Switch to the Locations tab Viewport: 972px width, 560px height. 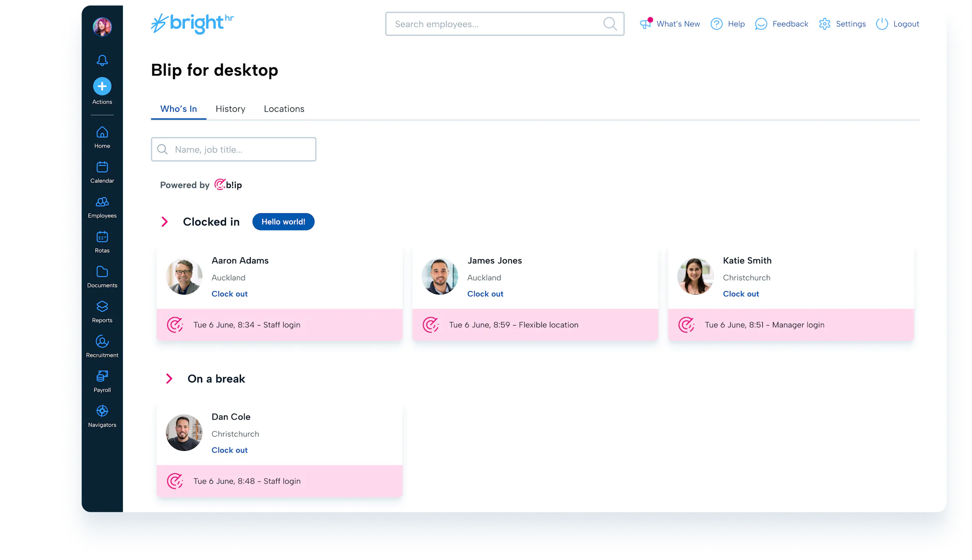284,109
